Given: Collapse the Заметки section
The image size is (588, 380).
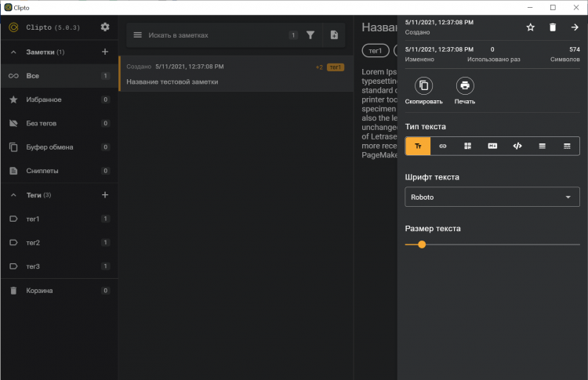Looking at the screenshot, I should coord(13,52).
